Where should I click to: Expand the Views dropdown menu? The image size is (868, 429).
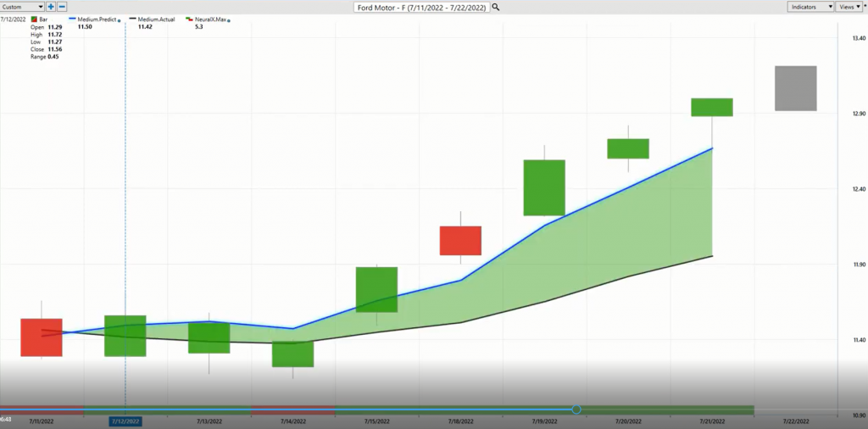848,7
